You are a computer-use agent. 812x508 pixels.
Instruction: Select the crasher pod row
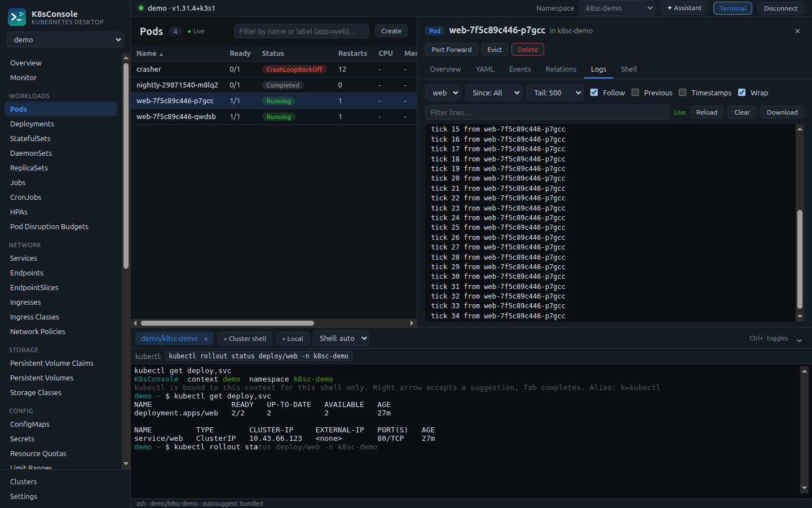coord(273,69)
